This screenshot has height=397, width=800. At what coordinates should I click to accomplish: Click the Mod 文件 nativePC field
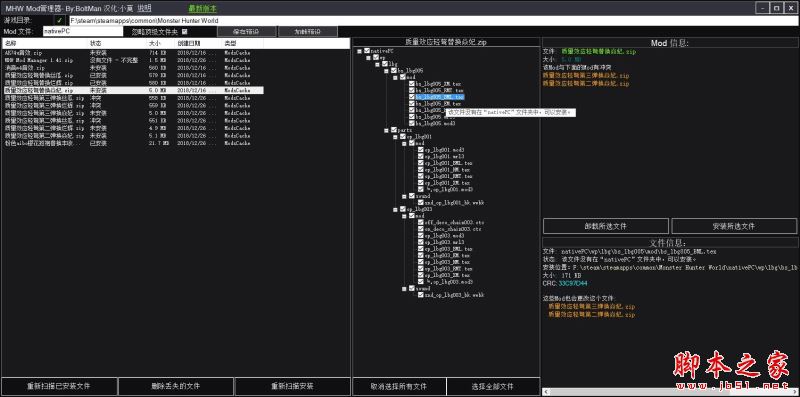coord(83,32)
